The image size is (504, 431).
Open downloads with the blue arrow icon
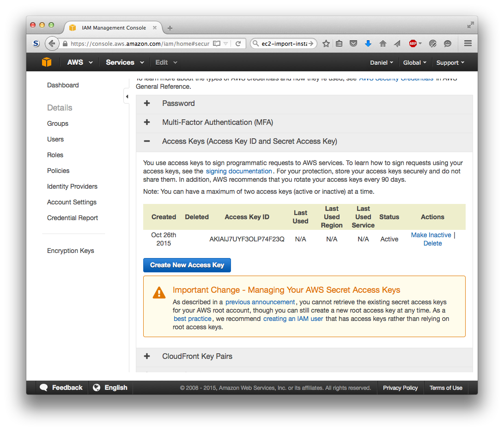pos(368,43)
